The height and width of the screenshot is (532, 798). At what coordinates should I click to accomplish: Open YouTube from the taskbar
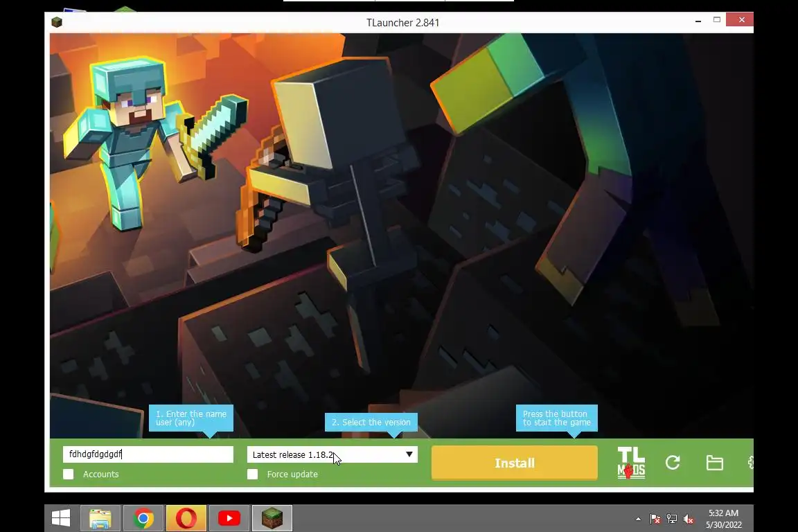tap(229, 518)
